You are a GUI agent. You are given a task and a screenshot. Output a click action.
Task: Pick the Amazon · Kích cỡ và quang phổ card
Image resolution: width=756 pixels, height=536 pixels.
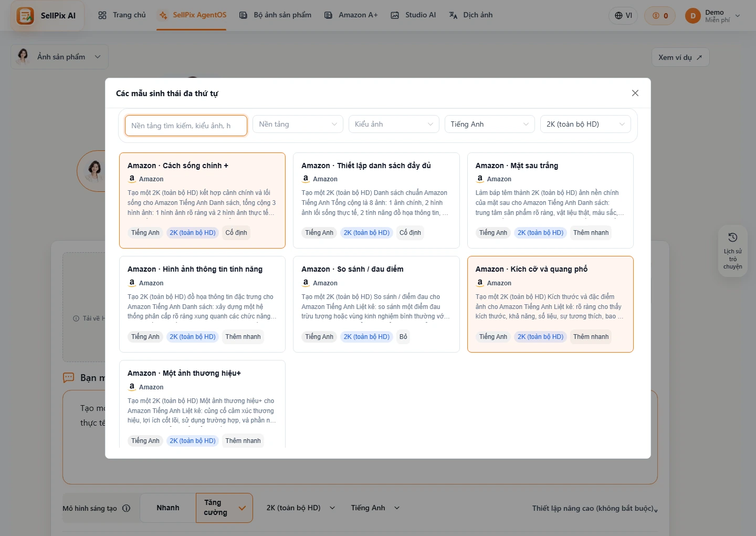[x=550, y=304]
